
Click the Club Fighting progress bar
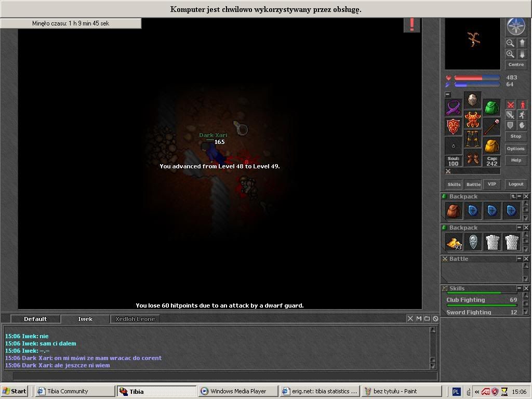(482, 305)
